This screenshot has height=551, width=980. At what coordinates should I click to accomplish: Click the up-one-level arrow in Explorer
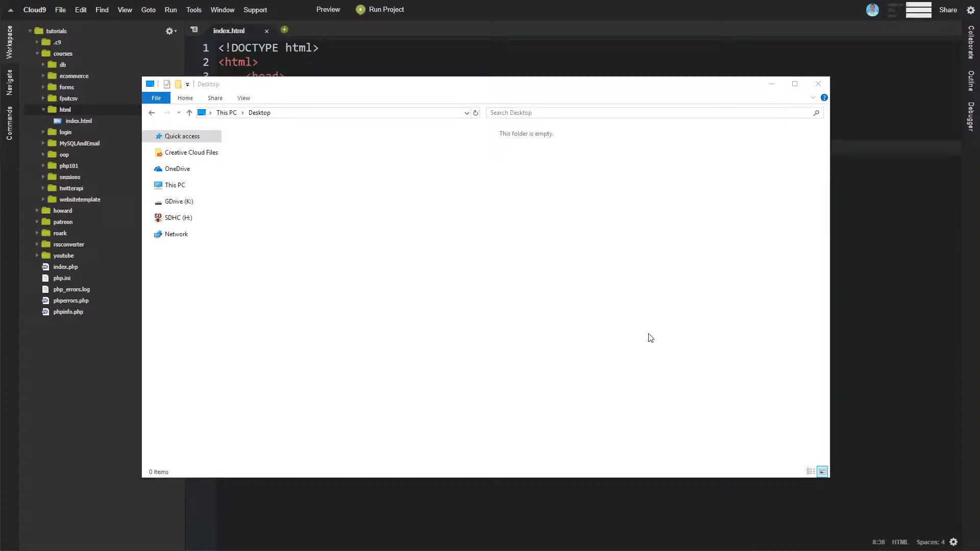tap(189, 113)
